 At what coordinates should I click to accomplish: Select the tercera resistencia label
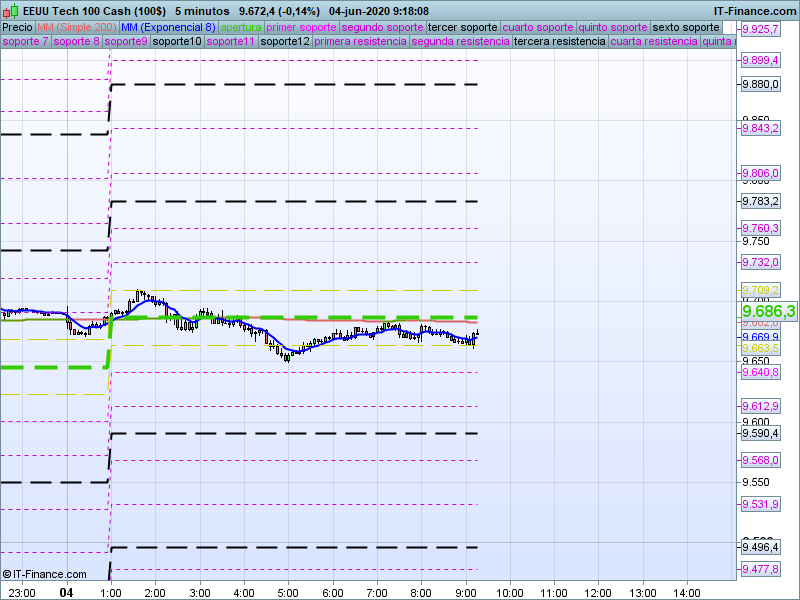(x=559, y=42)
